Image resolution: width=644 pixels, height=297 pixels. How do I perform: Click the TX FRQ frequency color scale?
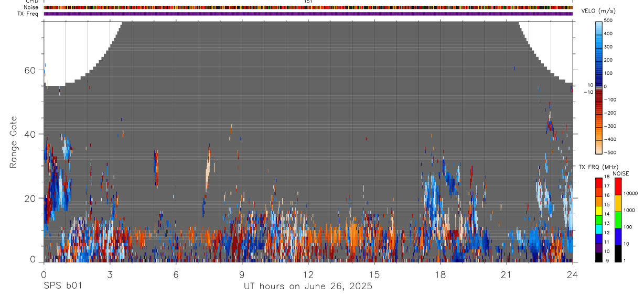coord(599,219)
